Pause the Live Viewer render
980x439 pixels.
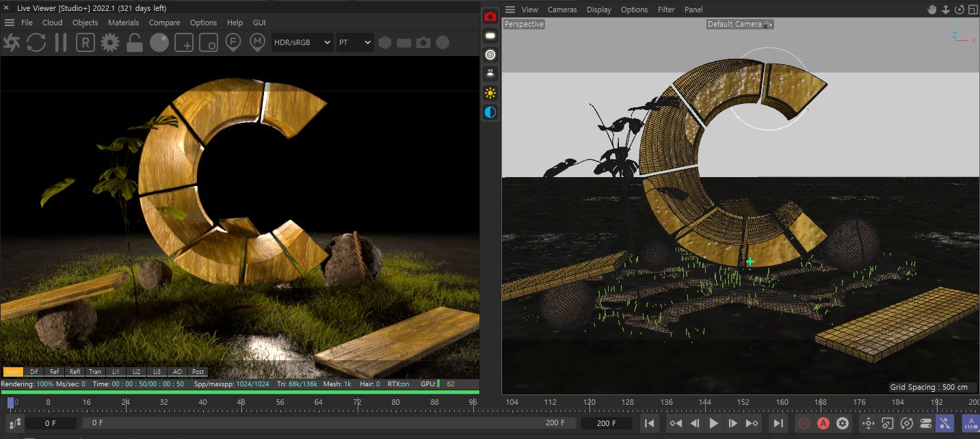pyautogui.click(x=61, y=42)
